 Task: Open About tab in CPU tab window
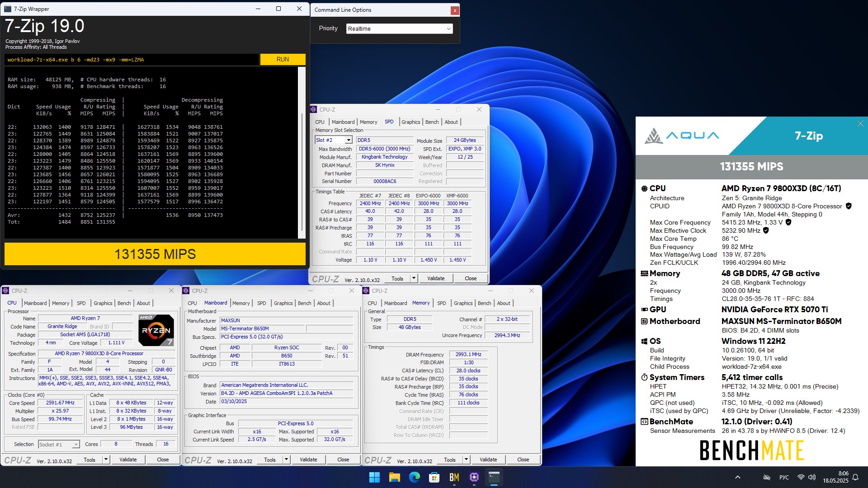click(143, 303)
